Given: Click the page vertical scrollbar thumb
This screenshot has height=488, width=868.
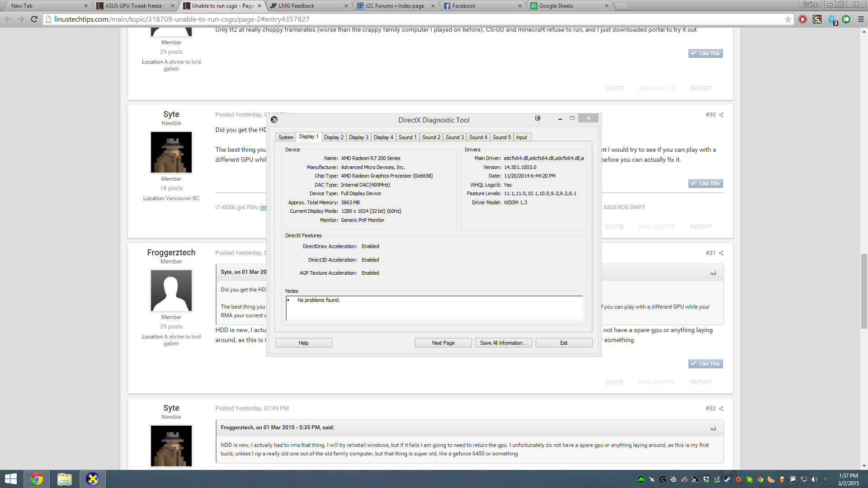Looking at the screenshot, I should (x=864, y=291).
